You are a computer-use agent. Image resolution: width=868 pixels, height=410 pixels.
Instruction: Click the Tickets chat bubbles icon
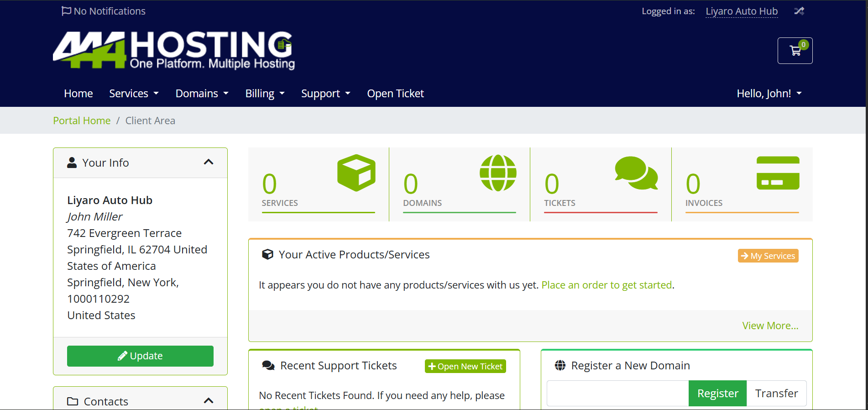(x=636, y=173)
